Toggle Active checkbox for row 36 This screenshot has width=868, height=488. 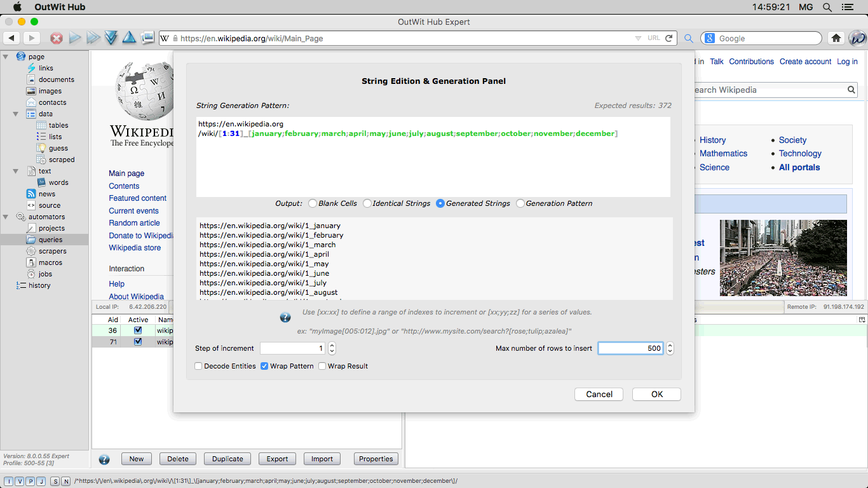click(x=138, y=330)
